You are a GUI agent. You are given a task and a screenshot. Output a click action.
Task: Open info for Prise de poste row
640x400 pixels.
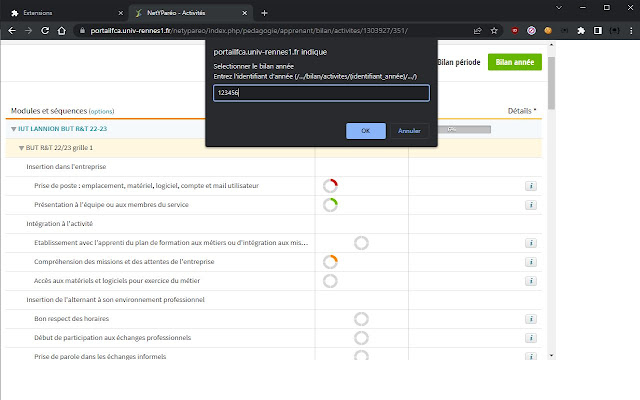pos(531,186)
